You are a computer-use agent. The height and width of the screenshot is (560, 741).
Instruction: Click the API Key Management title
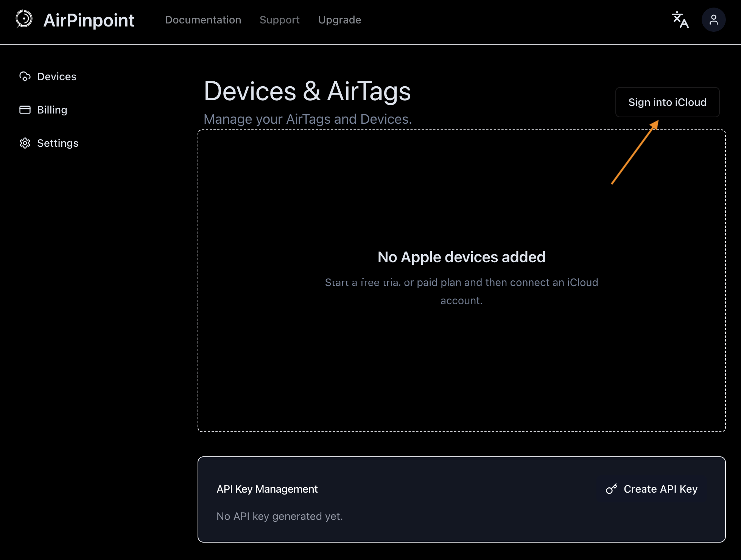click(267, 489)
